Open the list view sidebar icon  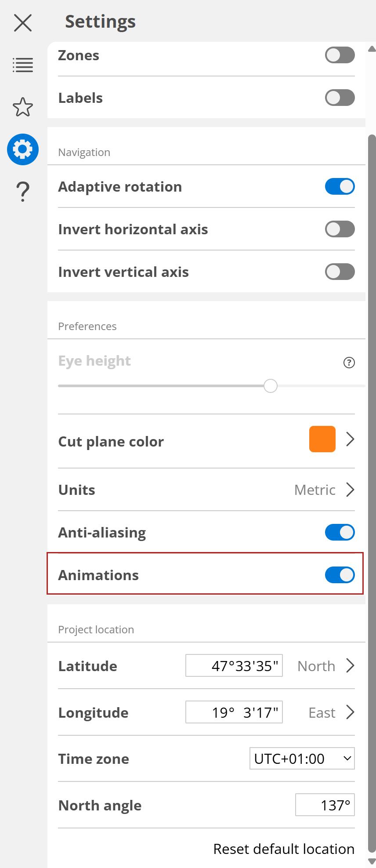23,65
